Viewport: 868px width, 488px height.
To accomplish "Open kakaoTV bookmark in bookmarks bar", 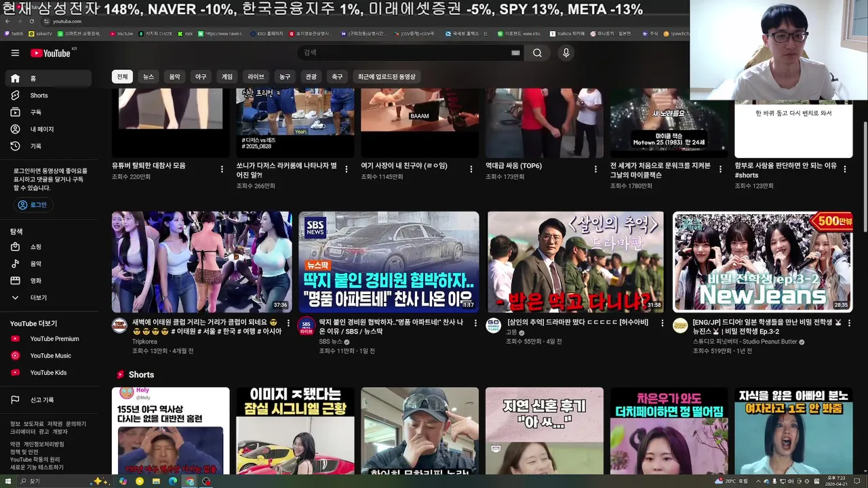I will (x=41, y=33).
